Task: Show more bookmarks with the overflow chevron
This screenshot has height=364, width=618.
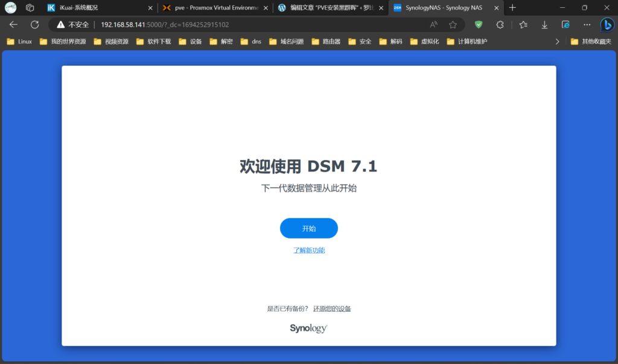Action: tap(556, 42)
